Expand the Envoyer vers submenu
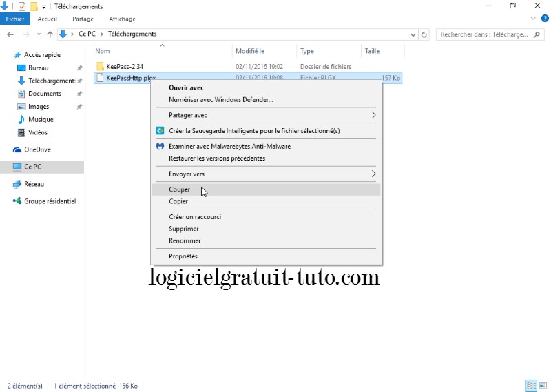This screenshot has height=392, width=551. coord(266,174)
